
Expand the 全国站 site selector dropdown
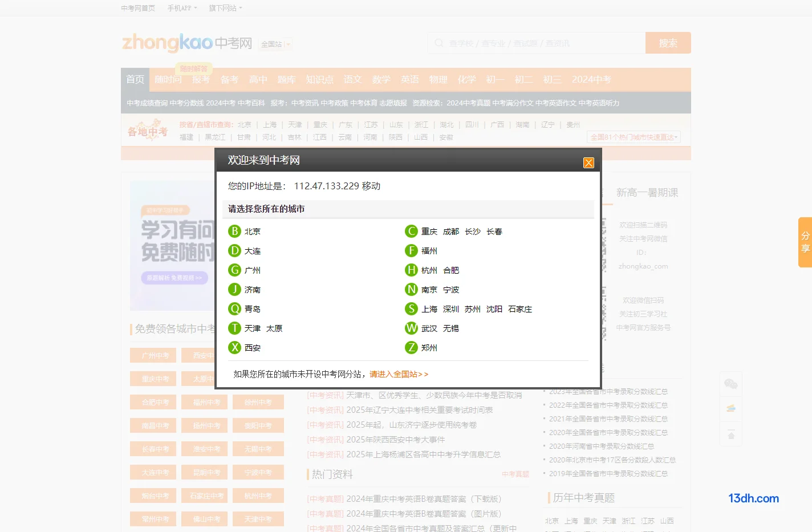point(276,44)
